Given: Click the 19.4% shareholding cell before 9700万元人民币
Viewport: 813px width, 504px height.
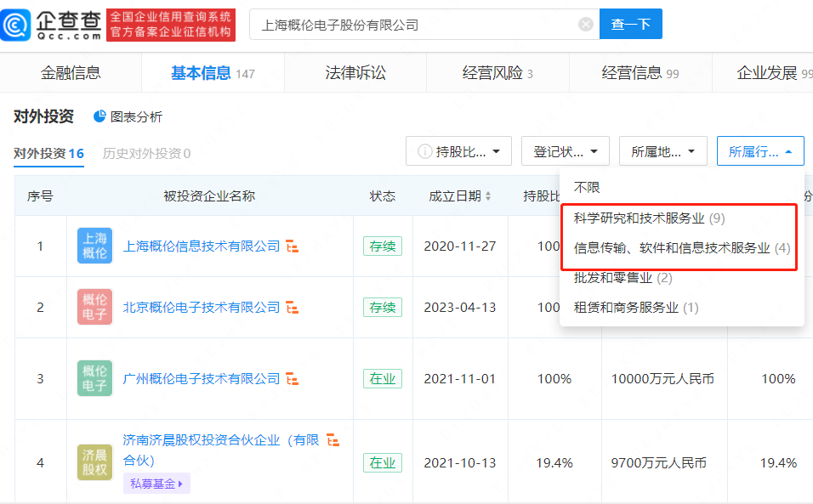Looking at the screenshot, I should [x=554, y=462].
